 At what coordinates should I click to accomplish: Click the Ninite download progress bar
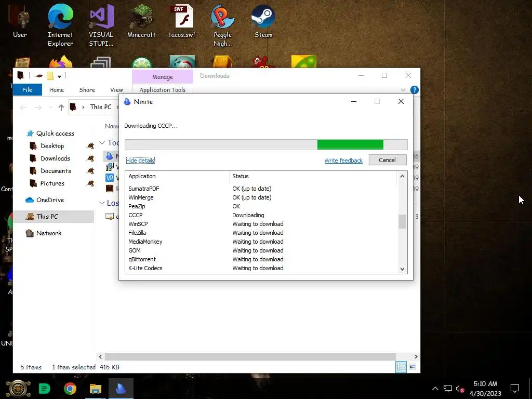pyautogui.click(x=266, y=144)
